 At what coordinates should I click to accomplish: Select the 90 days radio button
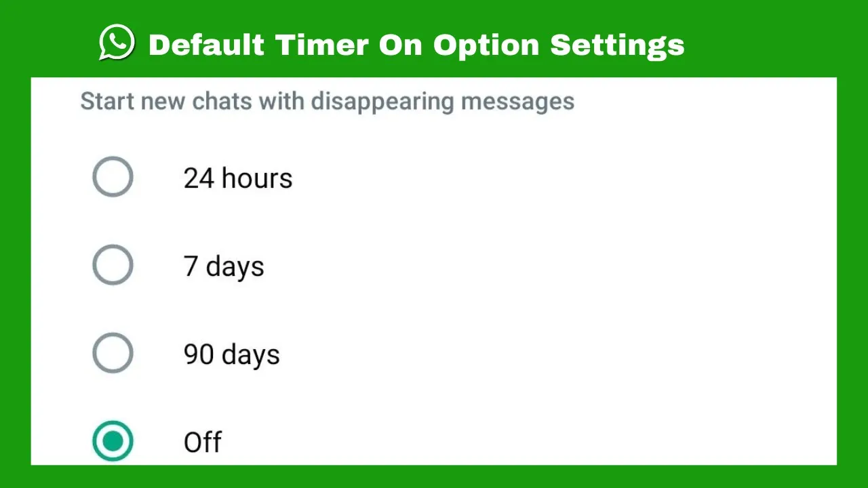(113, 353)
